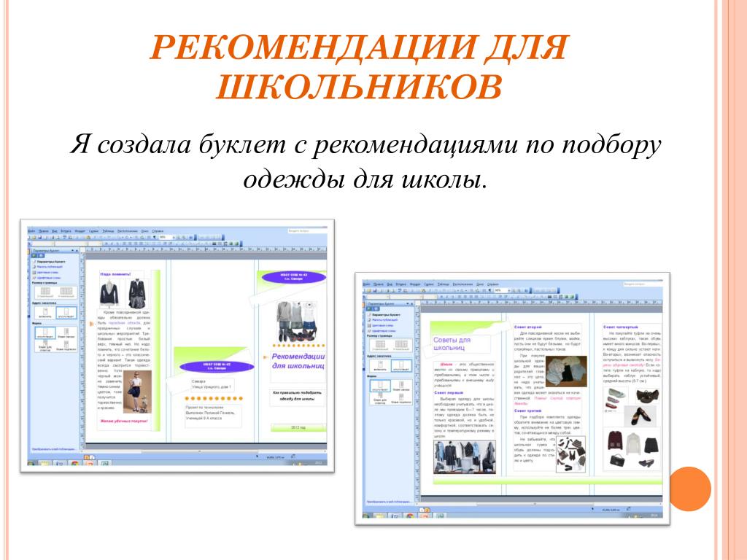
Task: Select schoolgirl photo in left screenshot booklet
Action: click(x=137, y=392)
